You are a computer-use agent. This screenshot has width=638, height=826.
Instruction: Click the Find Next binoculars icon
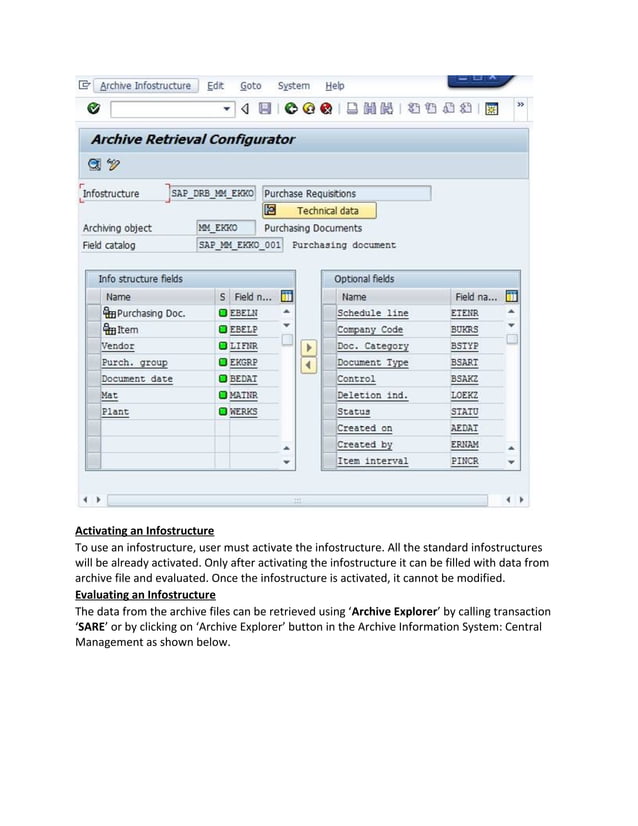tap(387, 109)
